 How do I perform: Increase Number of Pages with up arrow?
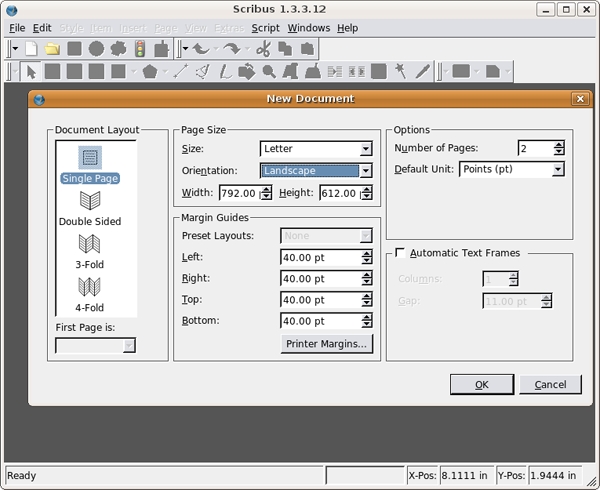click(558, 144)
